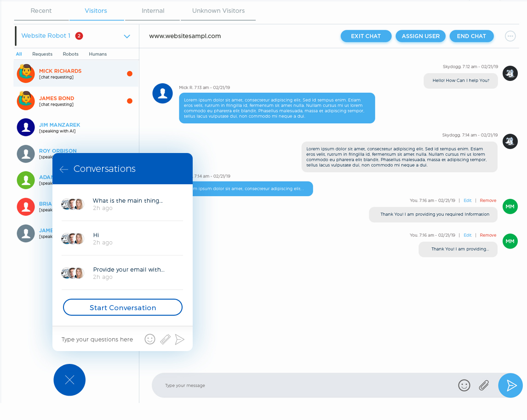Filter the visitor list by Requests
The height and width of the screenshot is (420, 527).
[42, 54]
